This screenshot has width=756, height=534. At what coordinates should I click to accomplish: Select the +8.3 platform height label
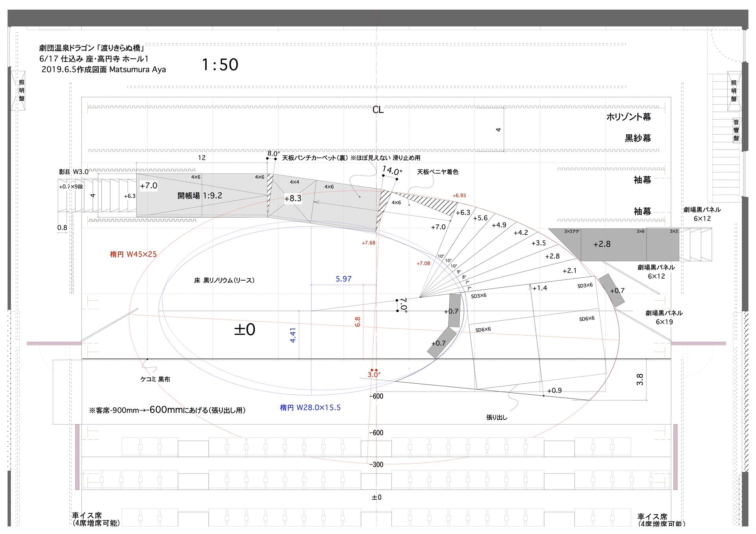click(293, 198)
